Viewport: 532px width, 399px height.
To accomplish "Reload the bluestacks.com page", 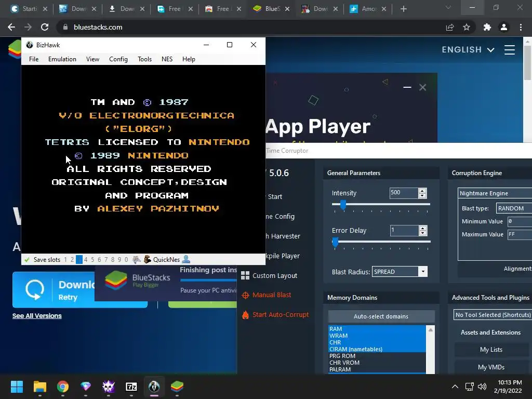I will pos(45,27).
